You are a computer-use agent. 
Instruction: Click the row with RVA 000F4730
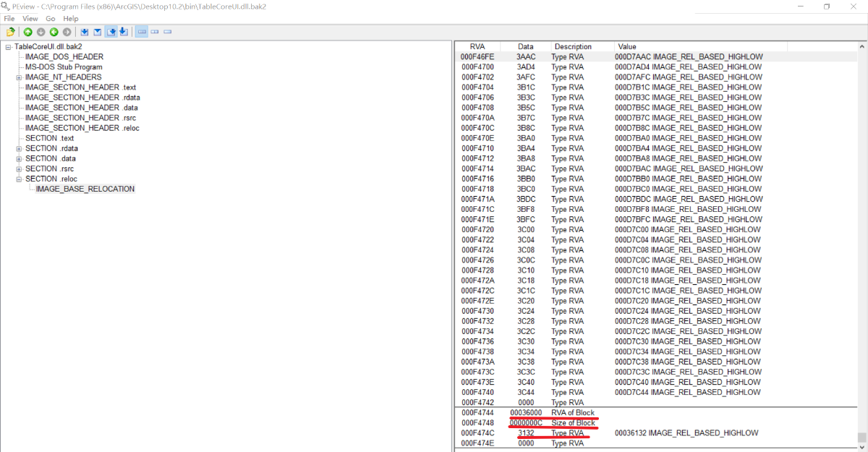(x=655, y=311)
